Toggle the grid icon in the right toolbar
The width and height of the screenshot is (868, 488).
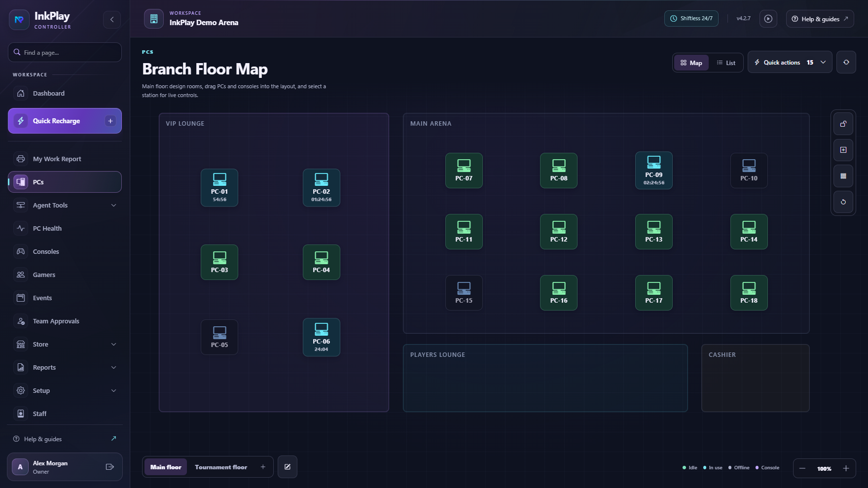843,176
